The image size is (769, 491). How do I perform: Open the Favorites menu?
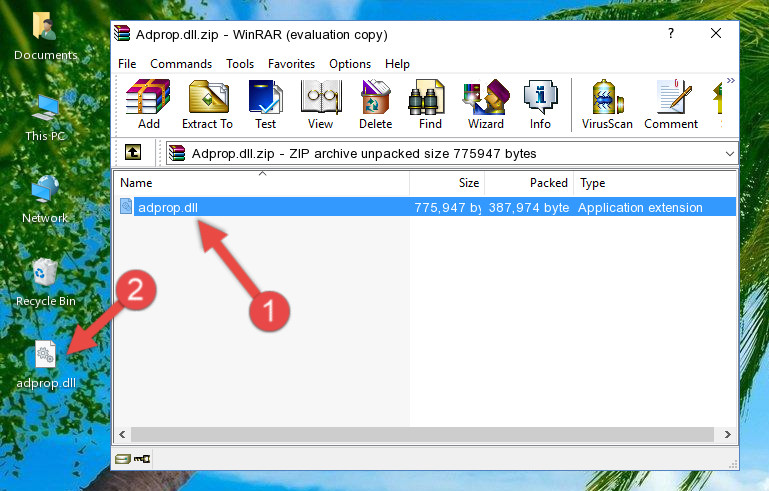(291, 64)
